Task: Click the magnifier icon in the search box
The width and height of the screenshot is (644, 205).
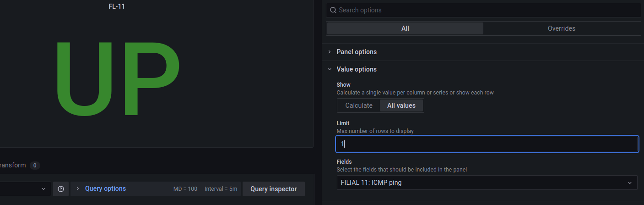Action: 333,10
